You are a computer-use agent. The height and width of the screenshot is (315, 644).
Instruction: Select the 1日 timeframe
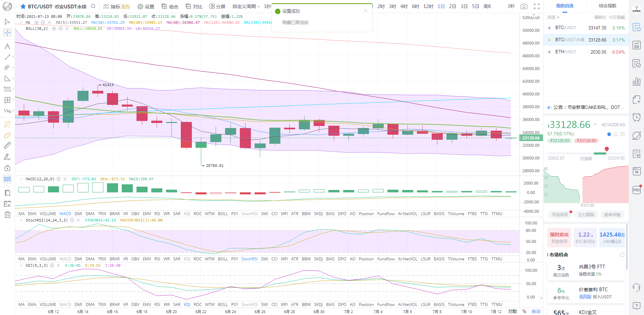(x=441, y=6)
